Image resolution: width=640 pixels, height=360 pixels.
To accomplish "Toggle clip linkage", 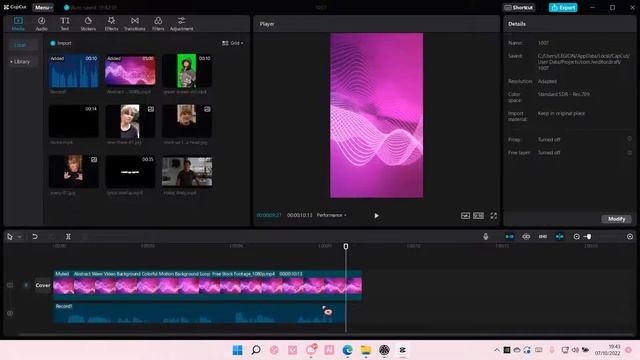I will coord(543,236).
